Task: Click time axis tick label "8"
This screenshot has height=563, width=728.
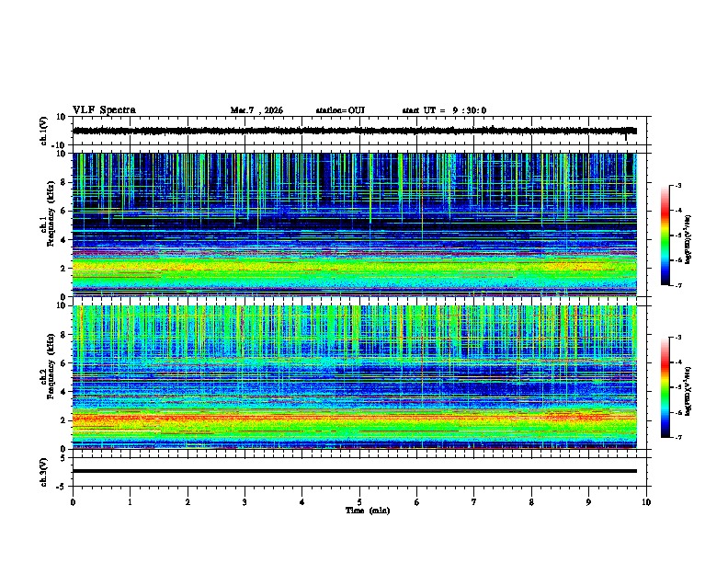Action: click(x=531, y=502)
